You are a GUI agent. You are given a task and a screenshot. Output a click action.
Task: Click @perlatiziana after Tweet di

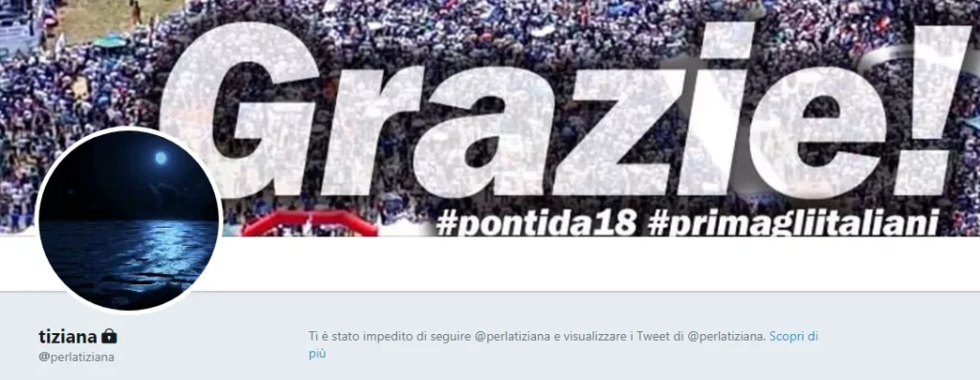(725, 336)
